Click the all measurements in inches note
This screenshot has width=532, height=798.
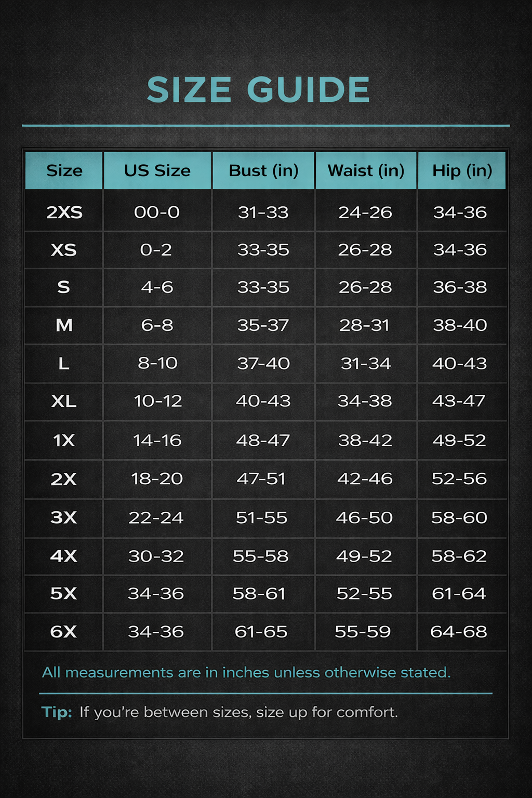coord(246,672)
